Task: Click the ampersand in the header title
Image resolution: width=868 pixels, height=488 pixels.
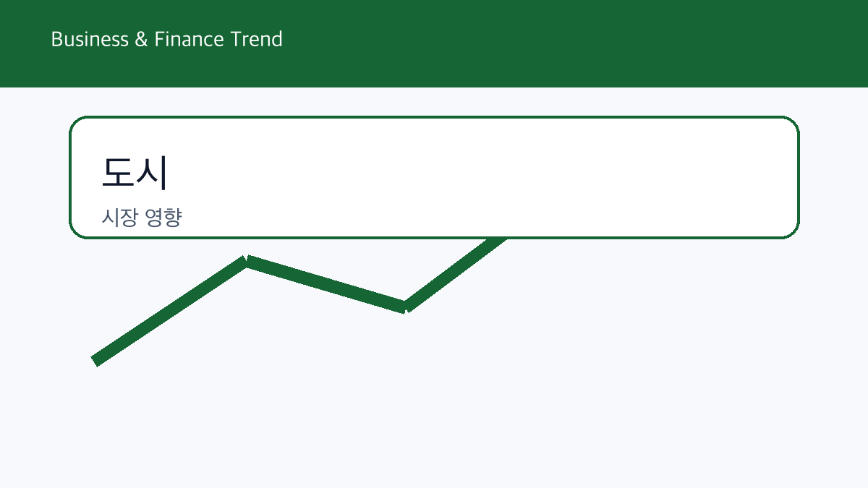Action: coord(142,39)
